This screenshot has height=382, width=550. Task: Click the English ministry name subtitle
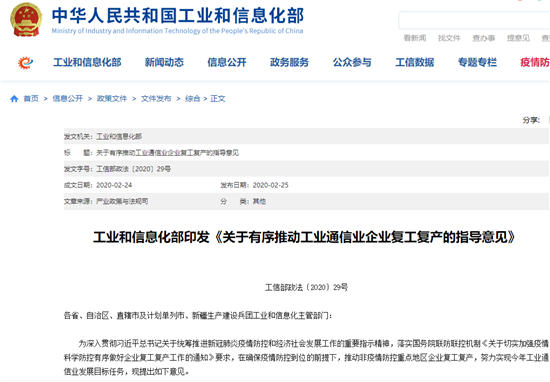(177, 31)
